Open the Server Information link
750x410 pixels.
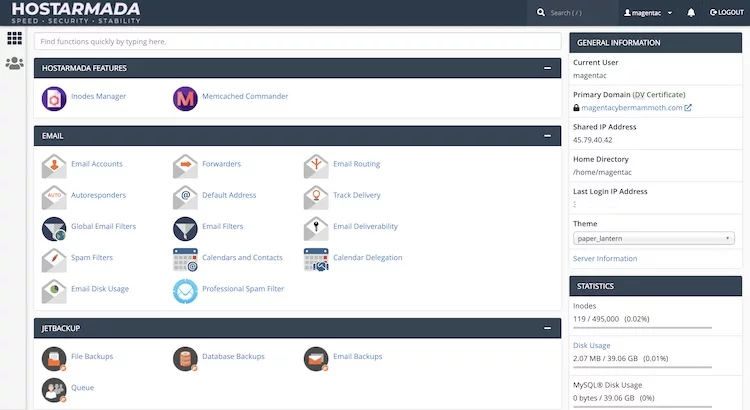(x=605, y=258)
